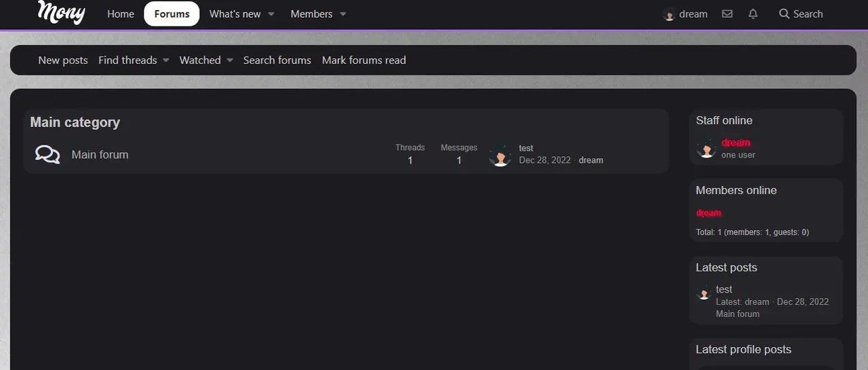This screenshot has height=370, width=868.
Task: Expand the What's new dropdown arrow
Action: click(x=271, y=14)
